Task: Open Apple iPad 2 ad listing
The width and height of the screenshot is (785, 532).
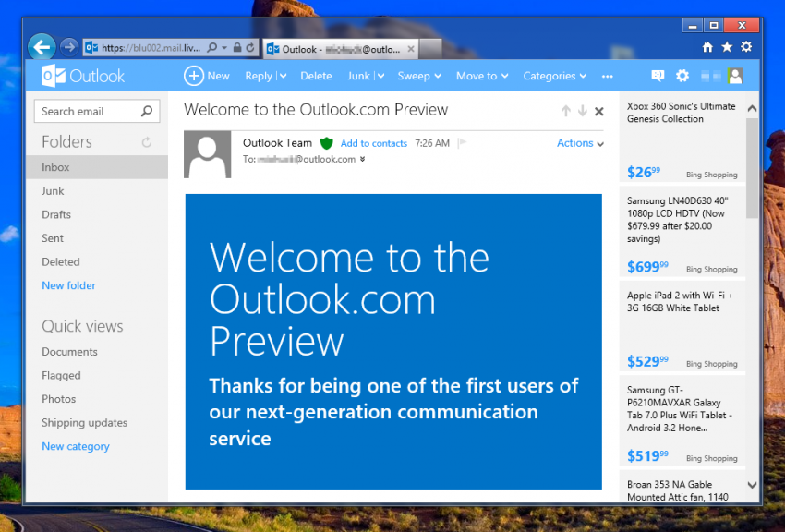Action: point(682,326)
